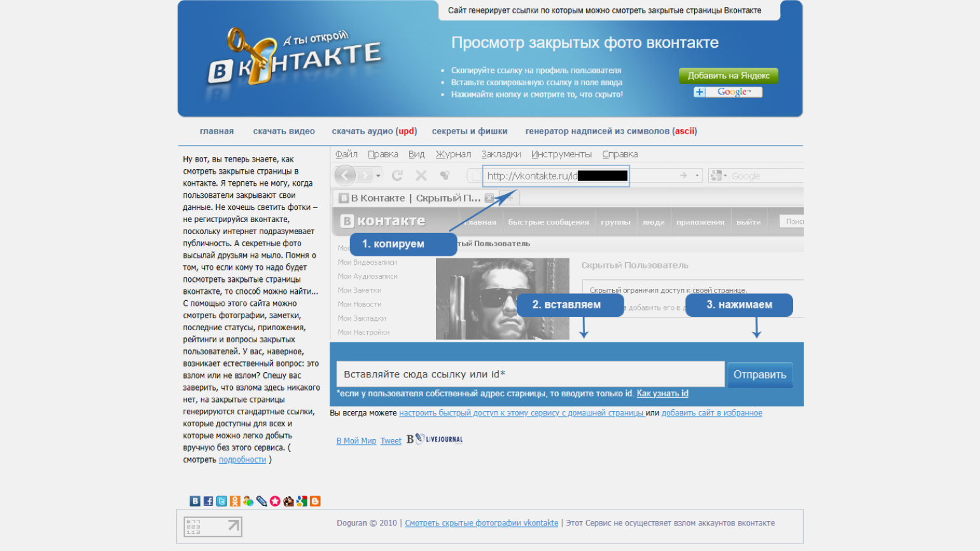Screen dimensions: 980x551
Task: Click the LiveJournal pencil icon in footer row
Action: [262, 501]
